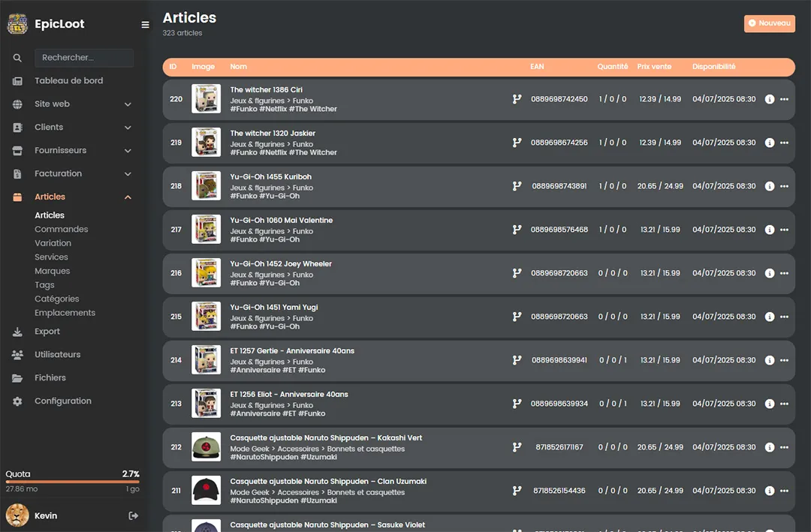Click article ID "215"

pyautogui.click(x=176, y=317)
